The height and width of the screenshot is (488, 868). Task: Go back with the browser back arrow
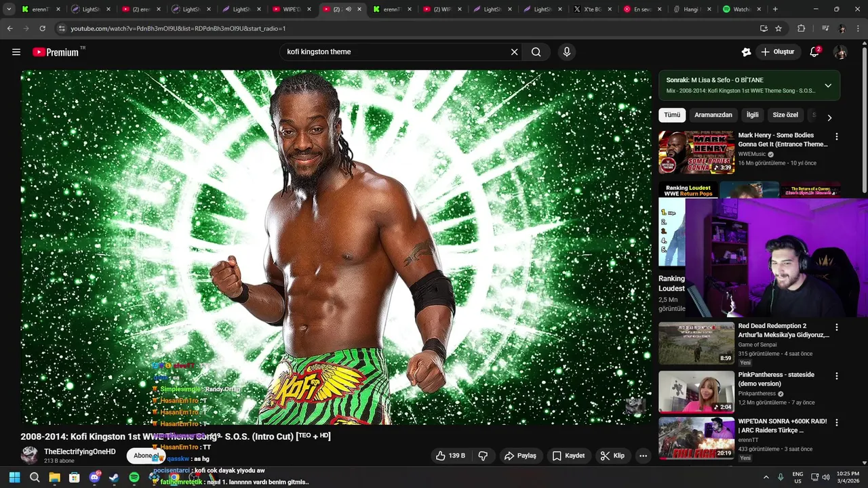(9, 28)
